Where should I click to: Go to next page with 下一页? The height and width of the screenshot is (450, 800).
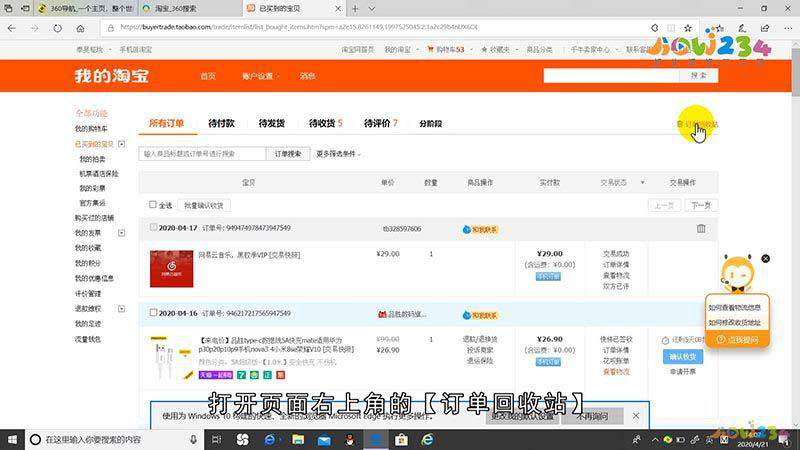(x=701, y=205)
